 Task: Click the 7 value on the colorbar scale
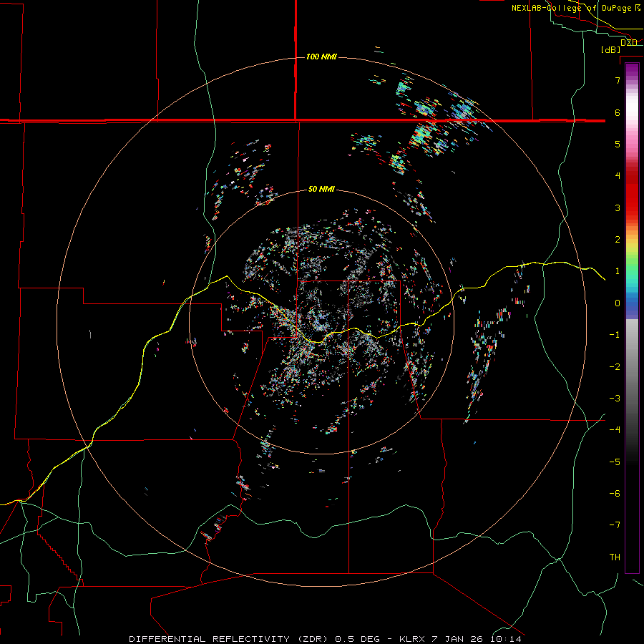[618, 80]
